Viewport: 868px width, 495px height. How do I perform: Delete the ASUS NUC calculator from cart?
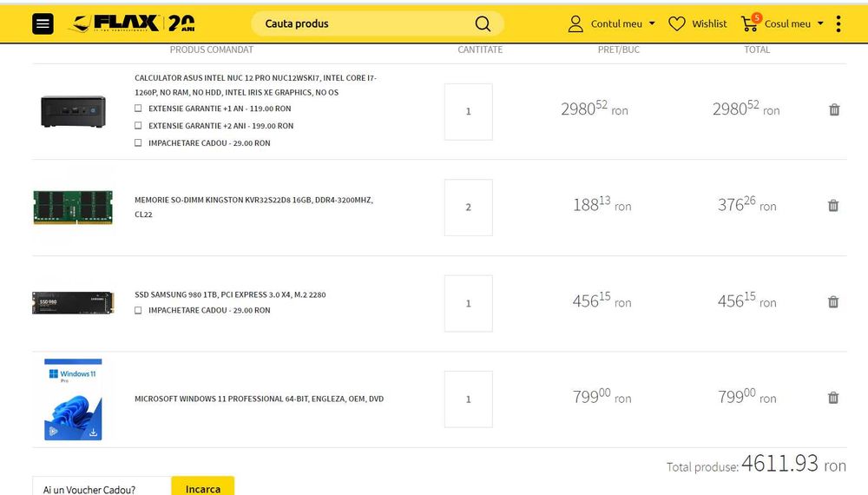pos(834,109)
